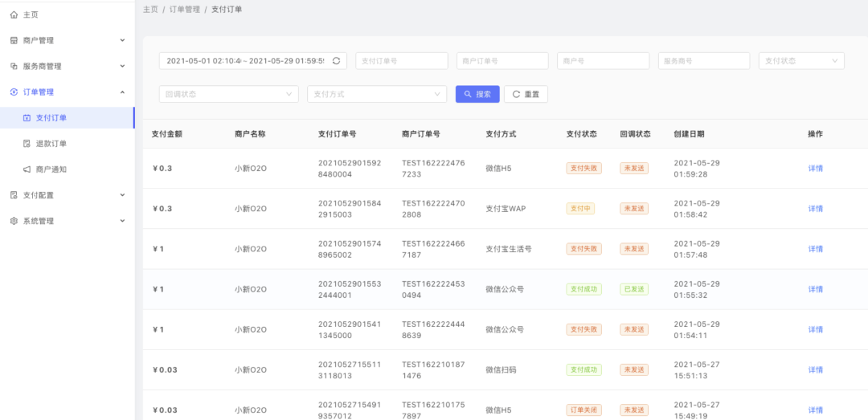Click the 支付配置 sidebar icon
Viewport: 868px width, 420px height.
pyautogui.click(x=14, y=195)
